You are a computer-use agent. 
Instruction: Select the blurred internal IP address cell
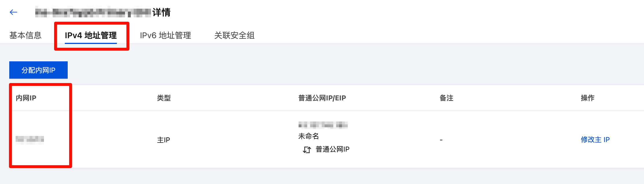click(x=30, y=140)
